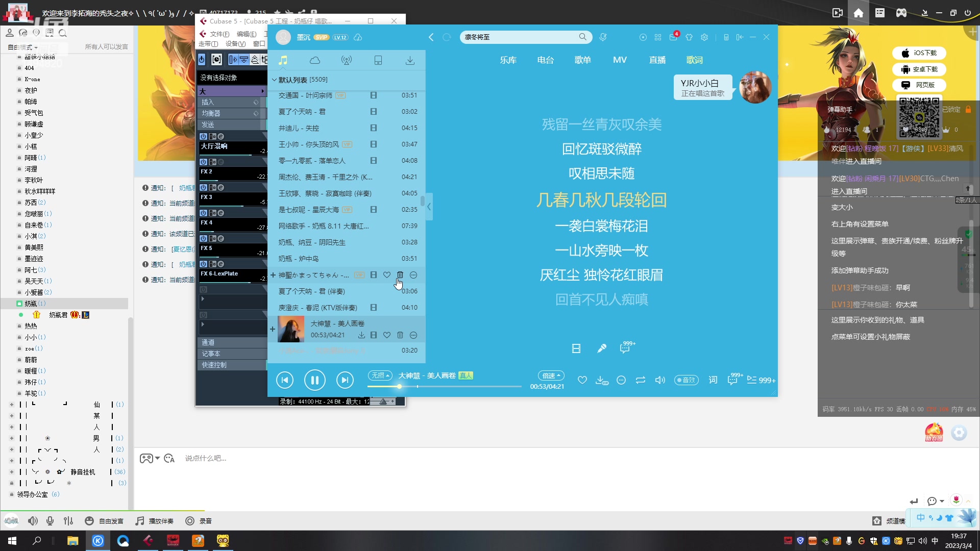This screenshot has width=980, height=551.
Task: Open the radio broadcast tab icon
Action: 347,60
